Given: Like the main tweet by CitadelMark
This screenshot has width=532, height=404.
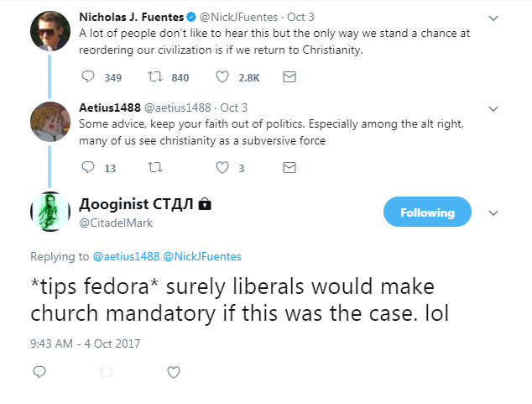Looking at the screenshot, I should 174,372.
